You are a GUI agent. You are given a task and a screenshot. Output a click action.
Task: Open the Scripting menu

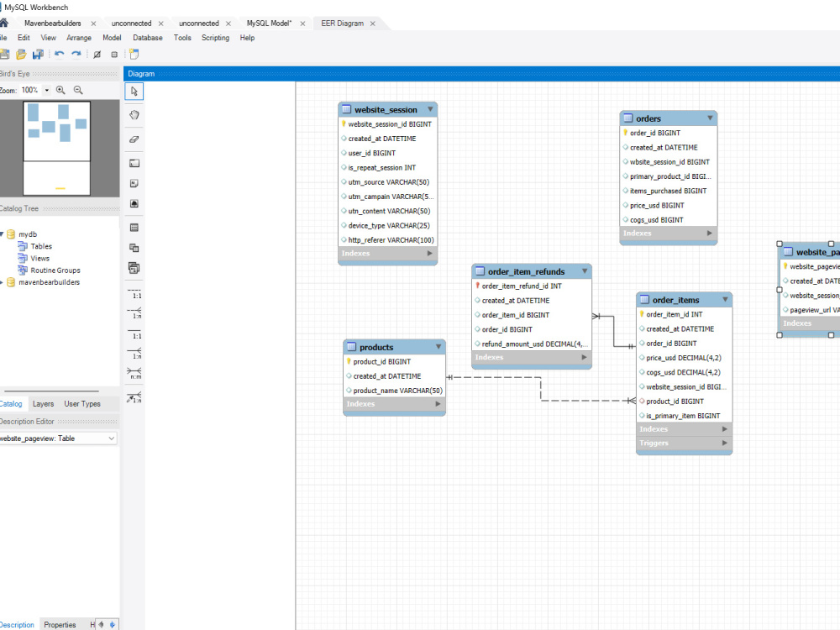[x=215, y=38]
